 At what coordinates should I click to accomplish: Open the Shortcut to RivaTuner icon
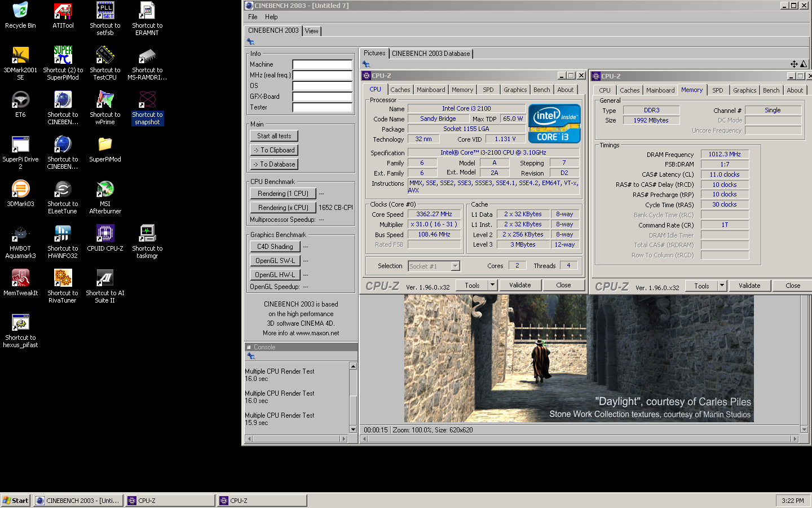[x=63, y=286]
